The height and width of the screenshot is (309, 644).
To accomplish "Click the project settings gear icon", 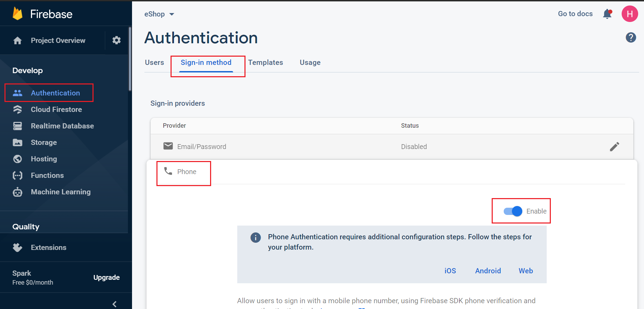I will [x=117, y=40].
